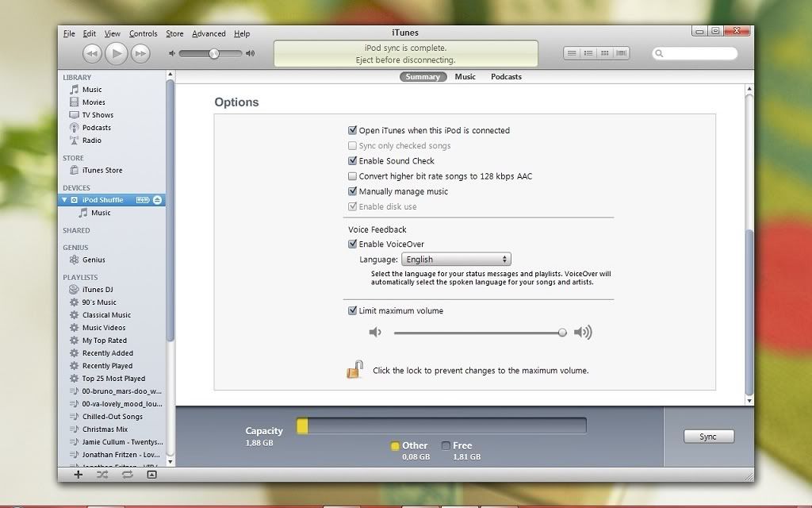Click the low volume speaker icon in toolbar
Viewport: 812px width, 508px height.
[172, 53]
